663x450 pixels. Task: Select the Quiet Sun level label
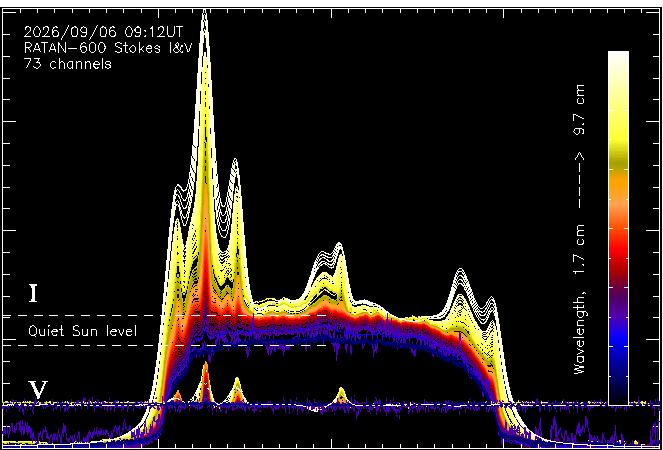[82, 331]
